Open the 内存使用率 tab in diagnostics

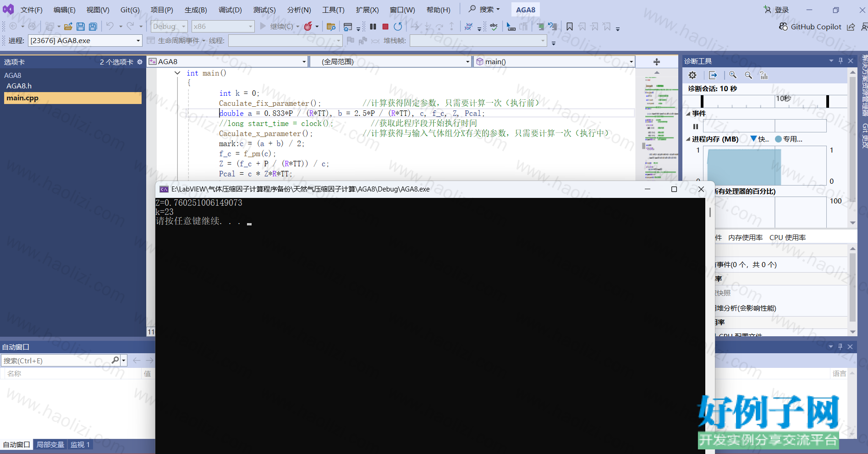(746, 237)
